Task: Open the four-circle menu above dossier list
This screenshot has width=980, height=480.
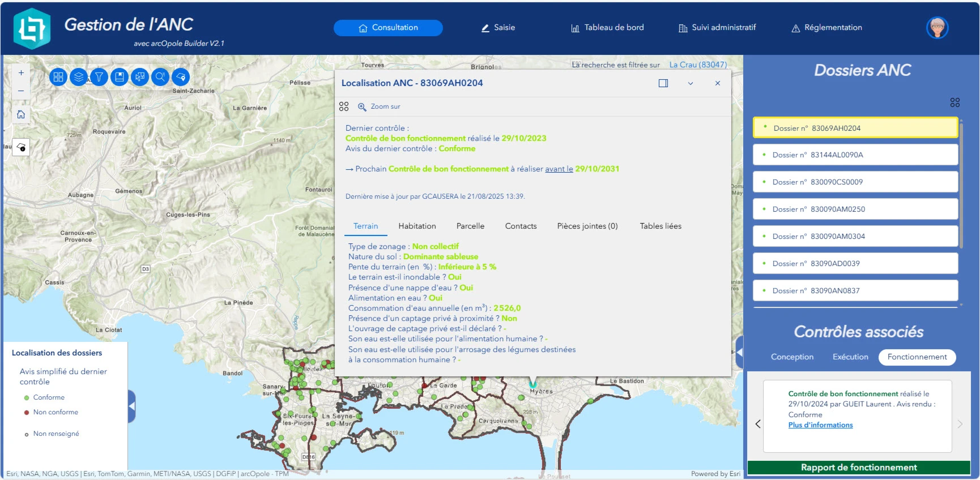Action: (x=955, y=102)
